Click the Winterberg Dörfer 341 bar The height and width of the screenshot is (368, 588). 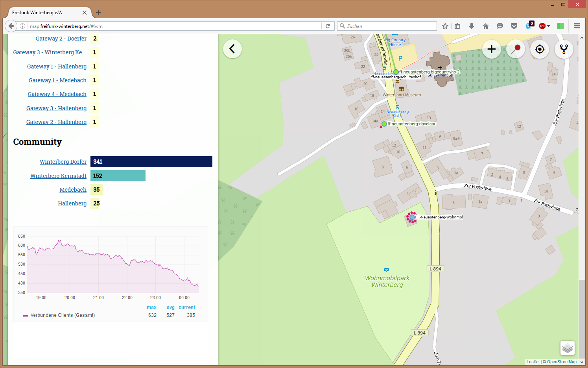pyautogui.click(x=151, y=162)
